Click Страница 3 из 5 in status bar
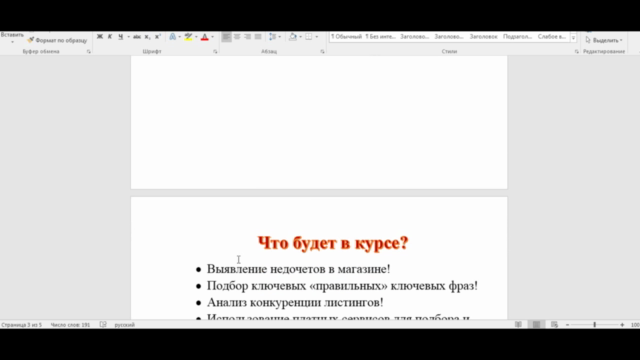 point(22,325)
